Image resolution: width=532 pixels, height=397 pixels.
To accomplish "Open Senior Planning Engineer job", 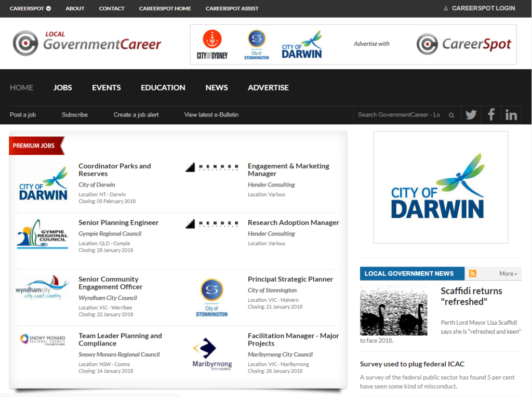I will pos(118,222).
